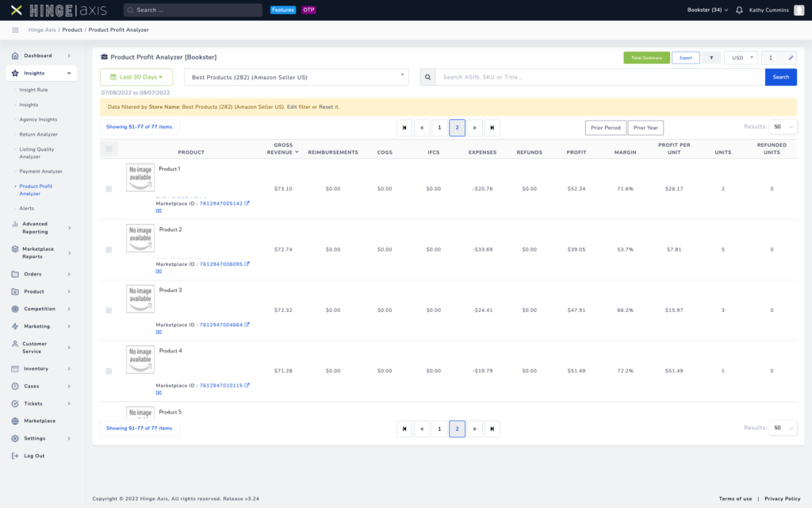Check the Product 3 row checkbox
This screenshot has width=812, height=508.
tap(109, 310)
